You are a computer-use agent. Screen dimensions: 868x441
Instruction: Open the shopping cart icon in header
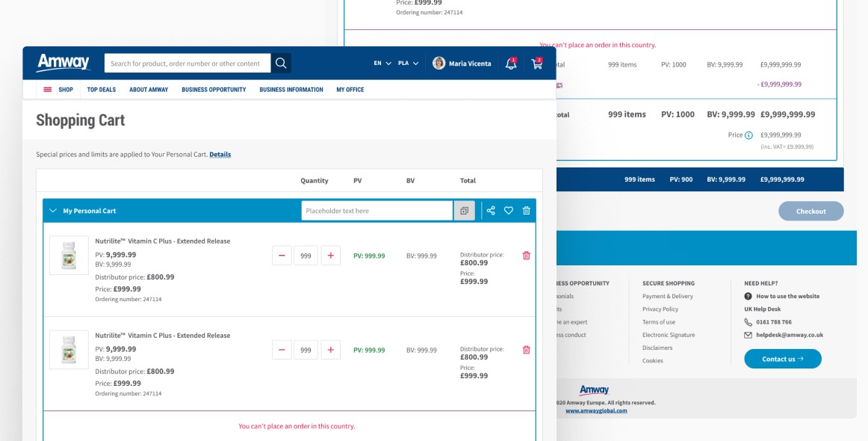pos(536,63)
